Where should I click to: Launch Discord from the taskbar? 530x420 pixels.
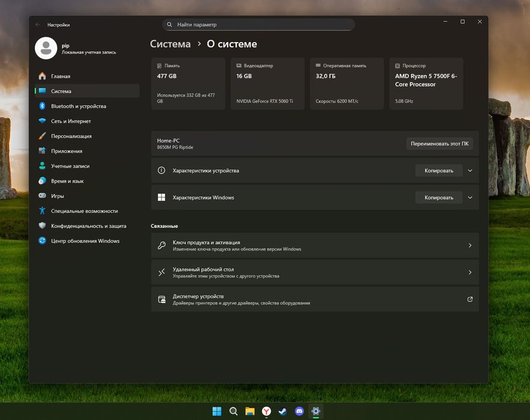299,412
